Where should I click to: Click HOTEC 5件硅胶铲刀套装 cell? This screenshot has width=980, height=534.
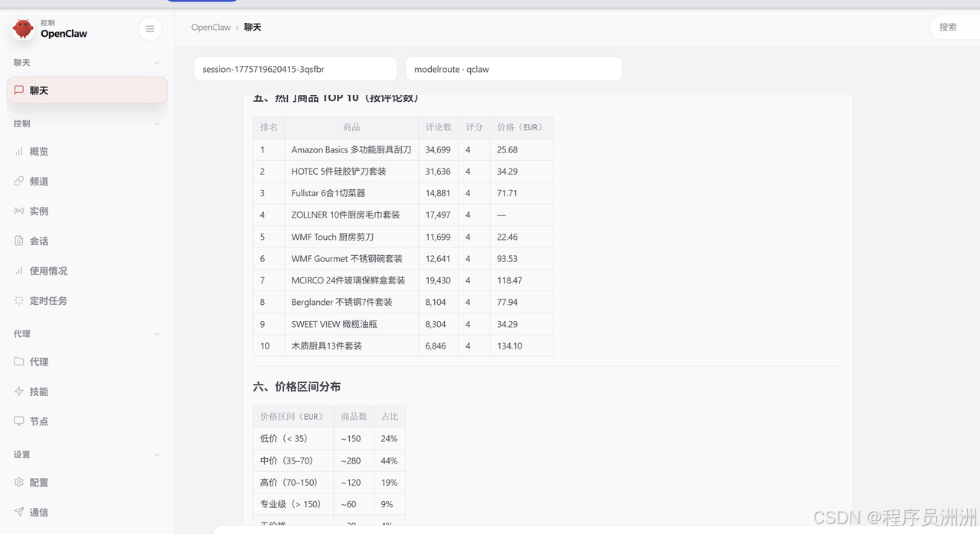point(351,172)
